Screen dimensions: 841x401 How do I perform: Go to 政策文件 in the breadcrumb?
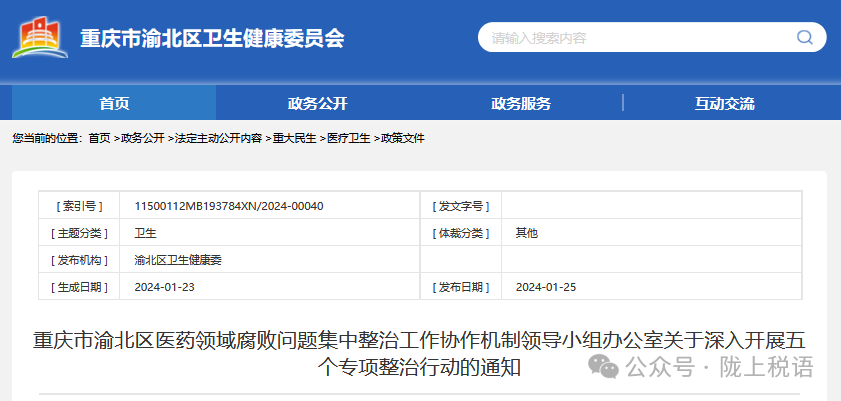(403, 138)
